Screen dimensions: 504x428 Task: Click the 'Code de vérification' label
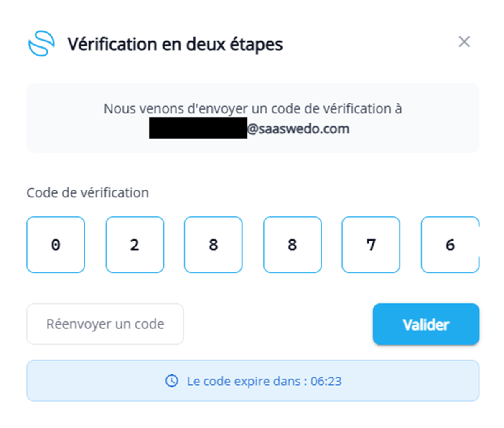tap(88, 193)
